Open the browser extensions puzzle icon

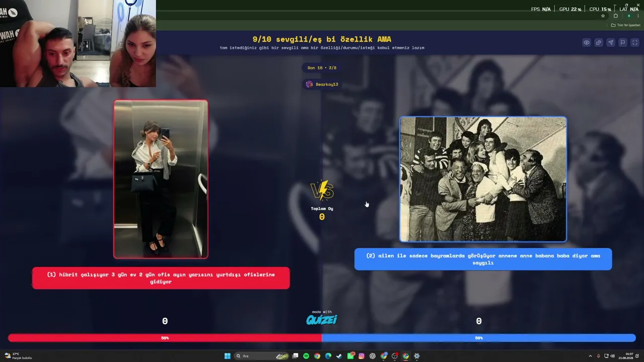[x=615, y=16]
